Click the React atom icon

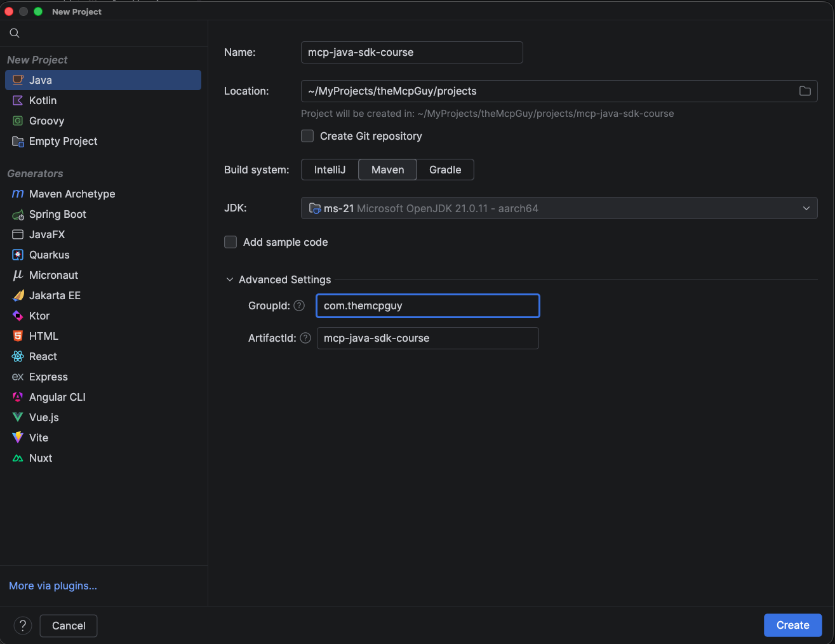18,356
